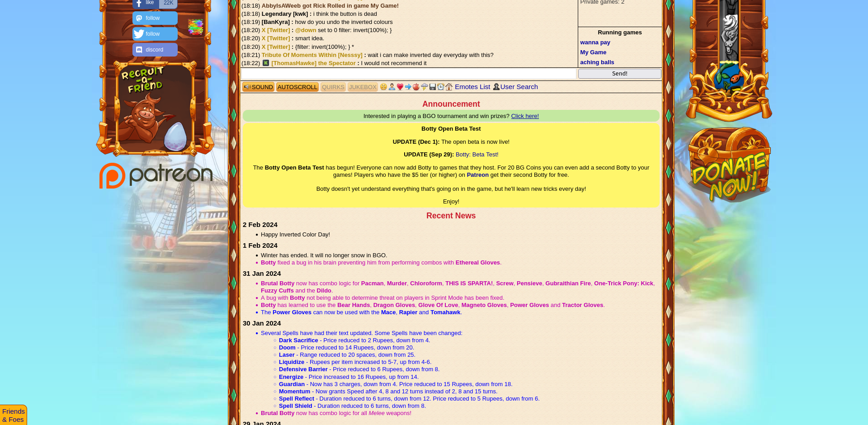The image size is (868, 425).
Task: Open the alarm clock emote category
Action: tap(441, 87)
